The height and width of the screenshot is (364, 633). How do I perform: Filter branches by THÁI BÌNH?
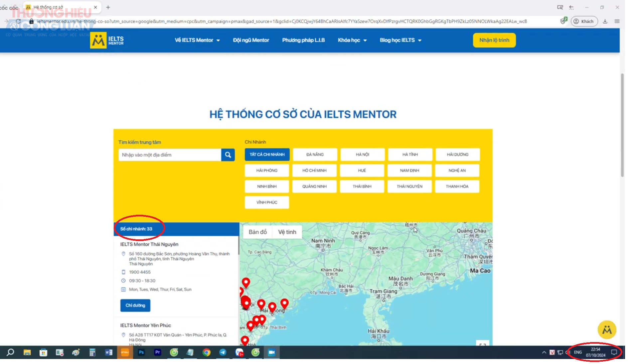click(362, 186)
